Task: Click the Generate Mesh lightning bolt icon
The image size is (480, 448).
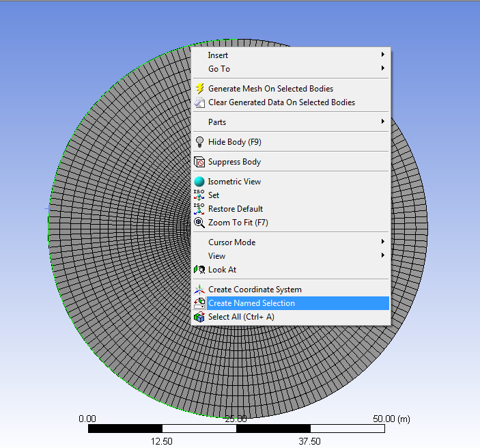Action: click(x=199, y=89)
